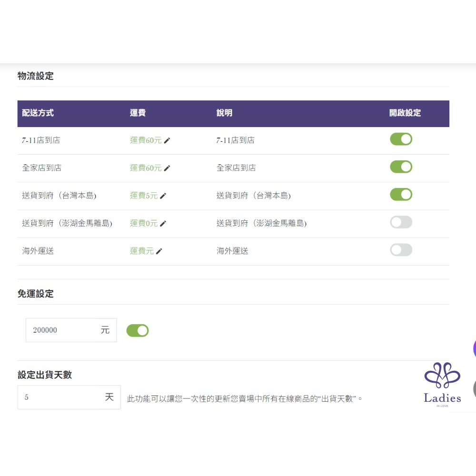This screenshot has height=476, width=476.
Task: Click the pencil icon beside 7-11店到店 shipping fee
Action: (x=167, y=140)
